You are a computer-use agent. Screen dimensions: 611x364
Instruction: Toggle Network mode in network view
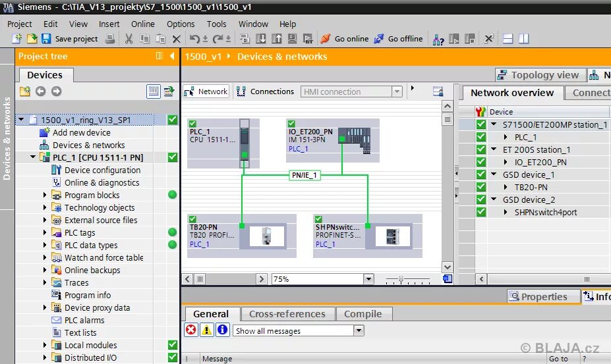coord(206,91)
